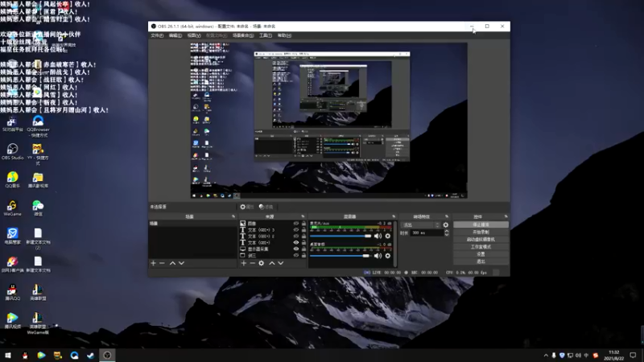Viewport: 644px width, 362px height.
Task: Add a new source with plus icon
Action: click(x=244, y=263)
